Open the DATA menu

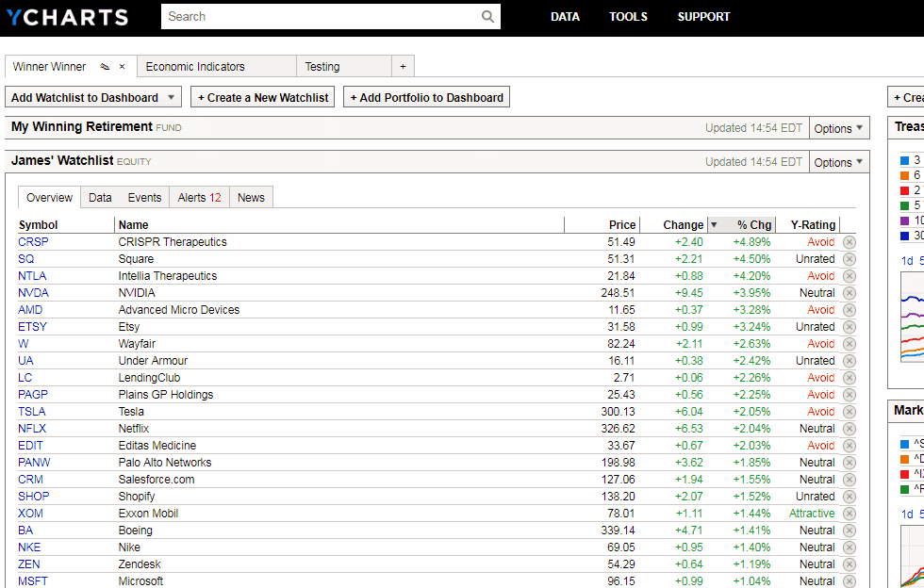[565, 17]
